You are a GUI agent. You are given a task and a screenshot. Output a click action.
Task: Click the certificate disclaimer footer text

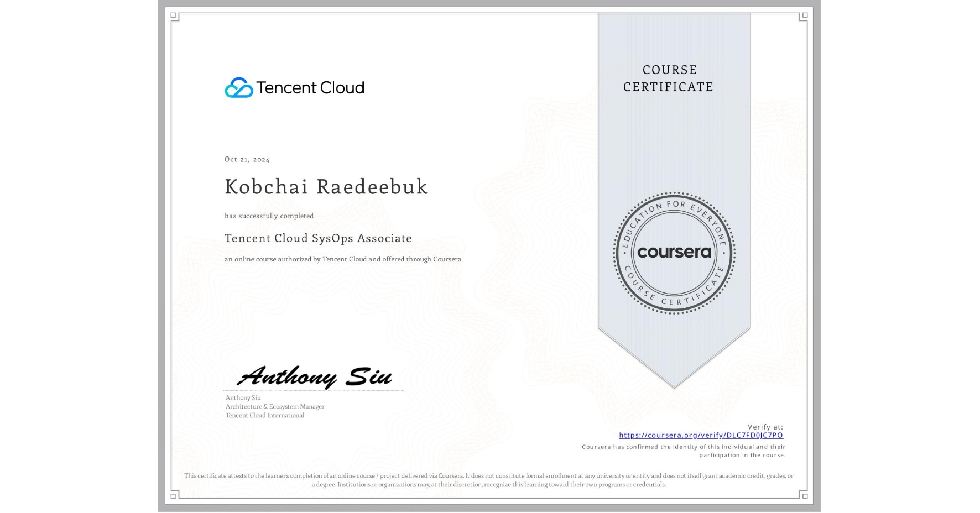point(489,480)
